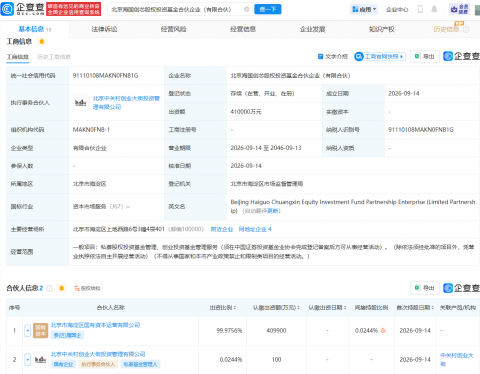Image resolution: width=480 pixels, height=374 pixels.
Task: Click the 410000万元 capital value
Action: [246, 112]
